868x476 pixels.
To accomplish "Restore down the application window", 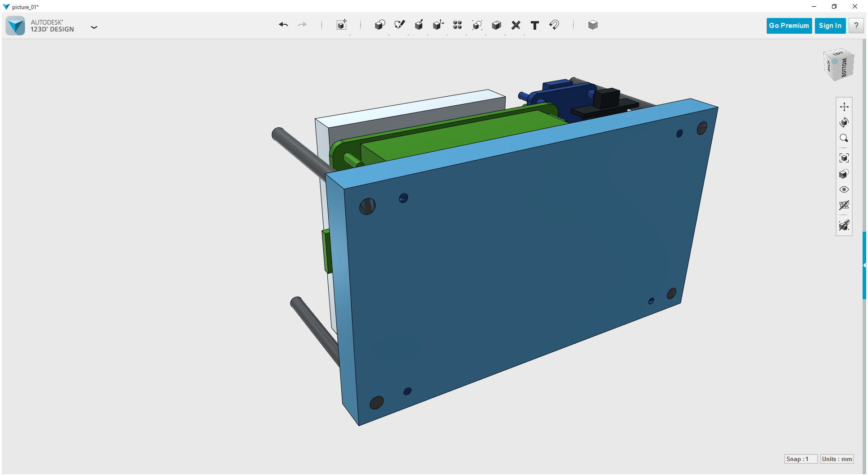I will 834,6.
